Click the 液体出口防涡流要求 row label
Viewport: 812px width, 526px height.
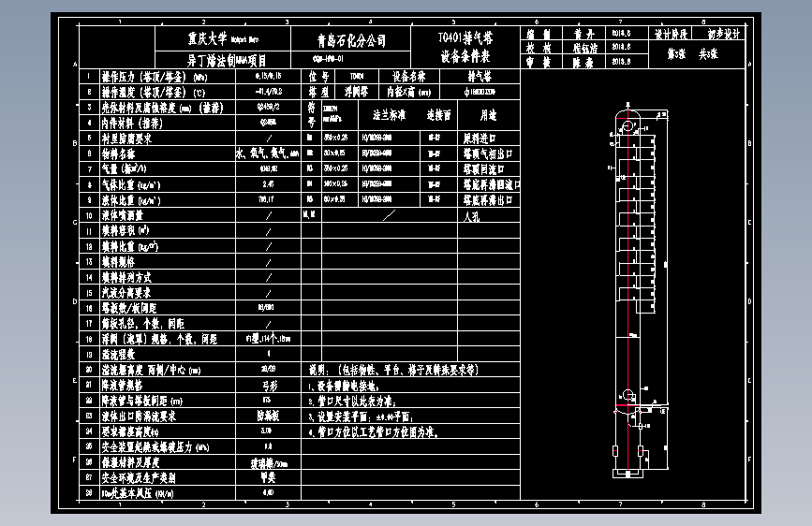click(139, 416)
